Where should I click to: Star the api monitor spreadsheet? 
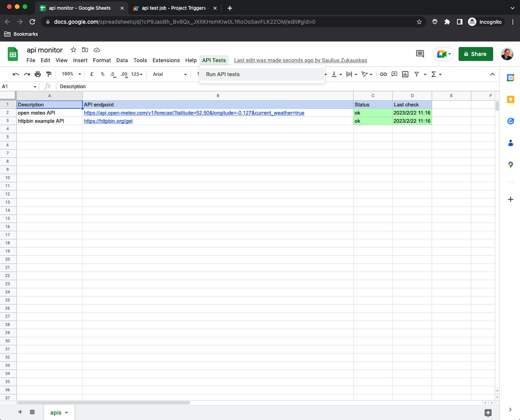[73, 50]
